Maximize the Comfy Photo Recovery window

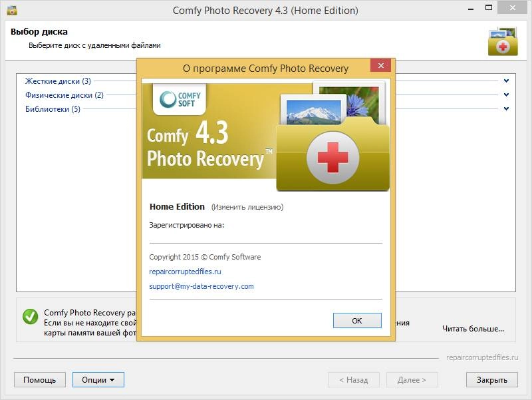489,8
